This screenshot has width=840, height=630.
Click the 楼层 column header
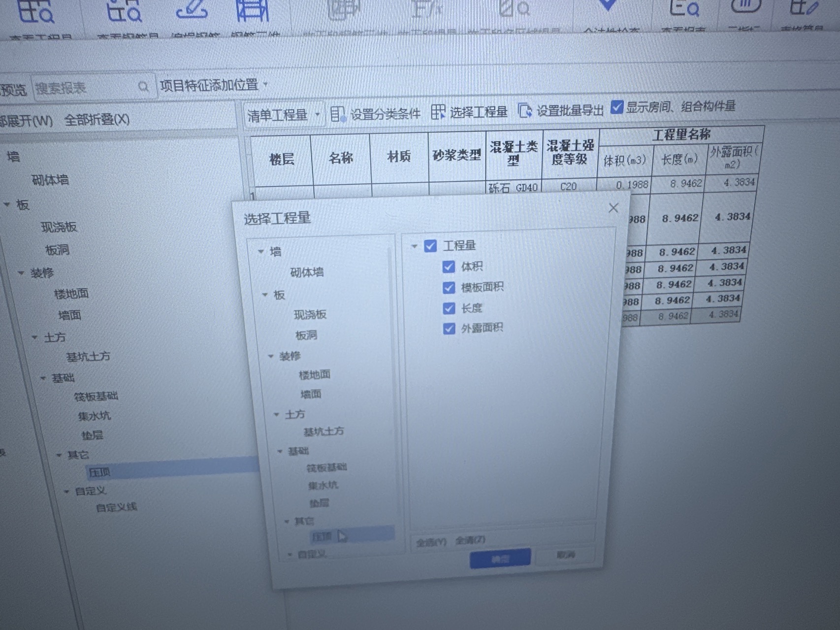click(282, 159)
